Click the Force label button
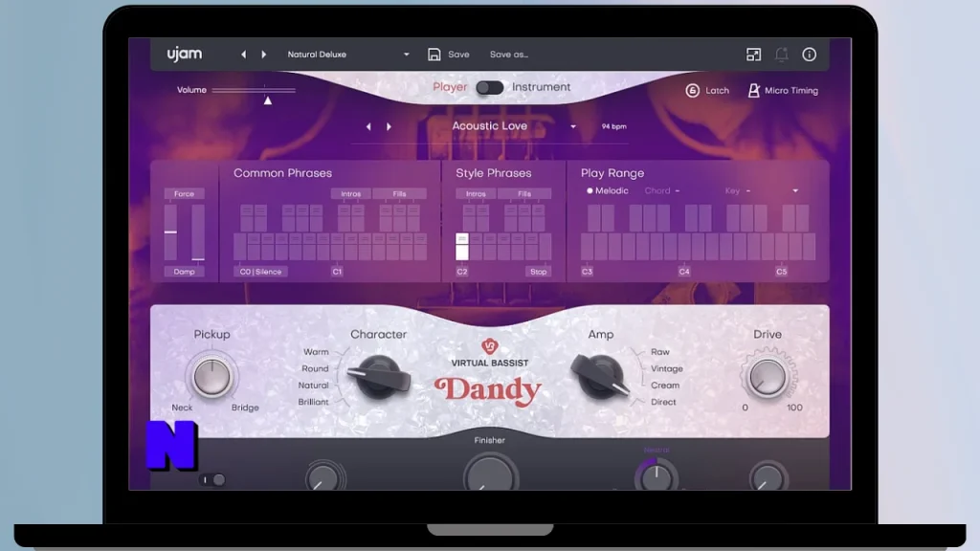 pyautogui.click(x=184, y=193)
